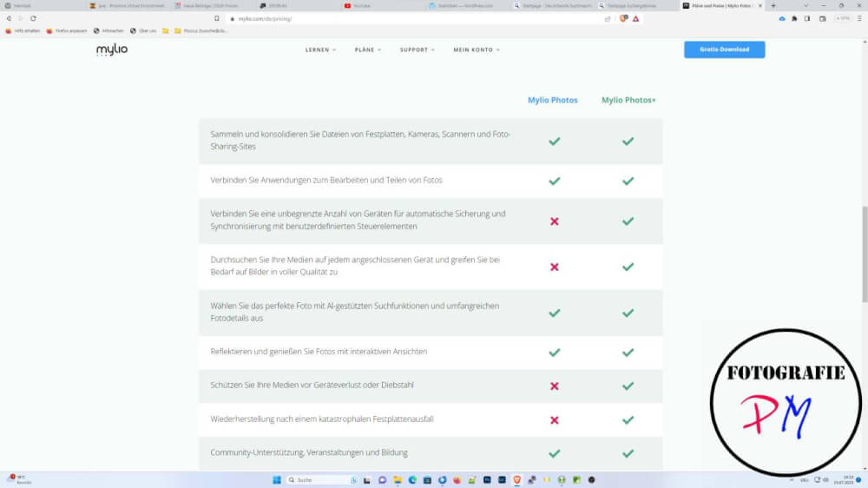The width and height of the screenshot is (868, 488).
Task: Expand the PLÄNE menu
Action: [x=368, y=49]
